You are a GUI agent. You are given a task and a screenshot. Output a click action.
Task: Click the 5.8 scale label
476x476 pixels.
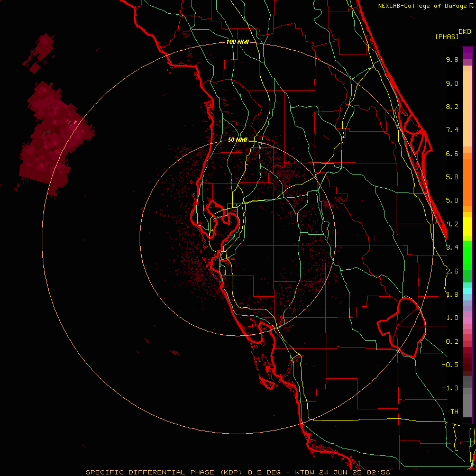(452, 177)
